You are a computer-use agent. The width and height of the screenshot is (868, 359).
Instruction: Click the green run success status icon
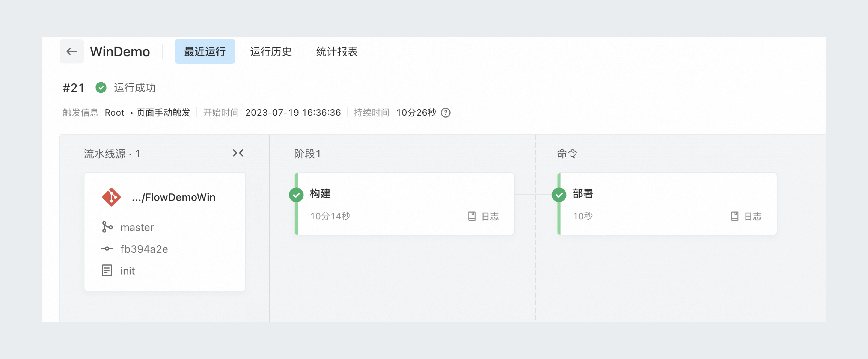(x=101, y=88)
